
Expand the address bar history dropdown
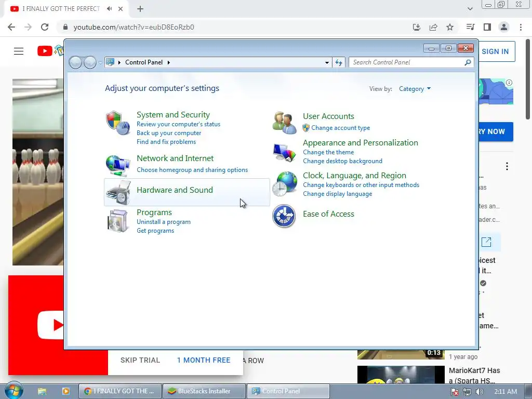(327, 62)
